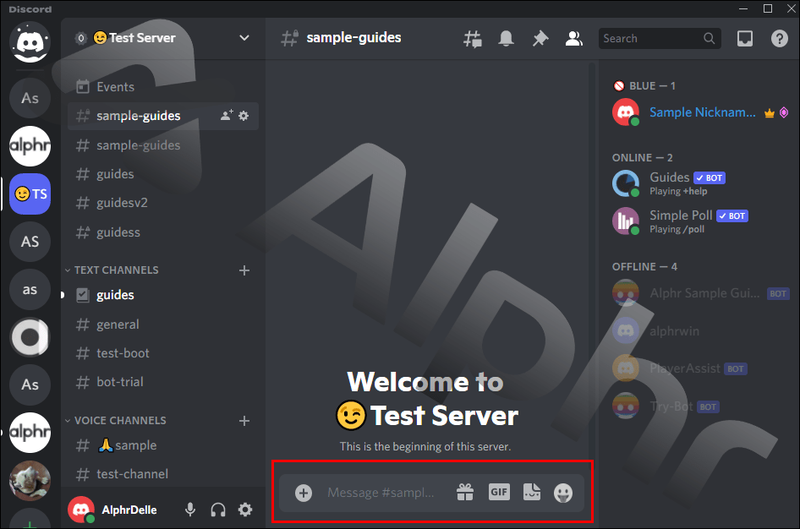Open Events in channel list
Screen dimensions: 800x529
point(163,87)
